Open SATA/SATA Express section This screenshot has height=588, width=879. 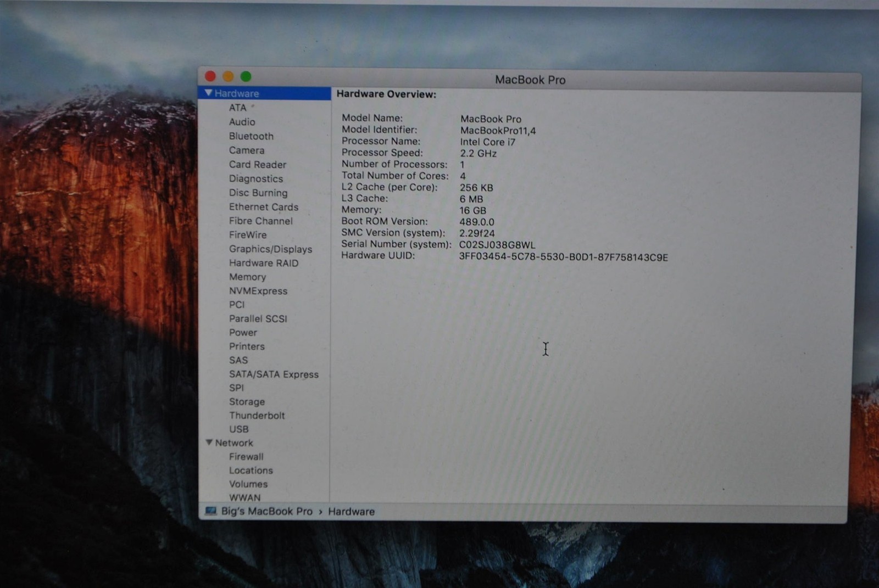(274, 374)
